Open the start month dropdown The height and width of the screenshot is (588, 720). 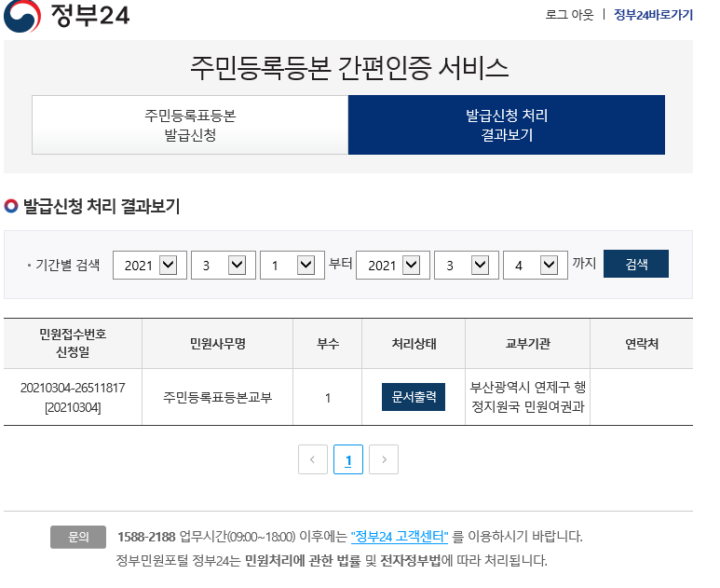[224, 265]
